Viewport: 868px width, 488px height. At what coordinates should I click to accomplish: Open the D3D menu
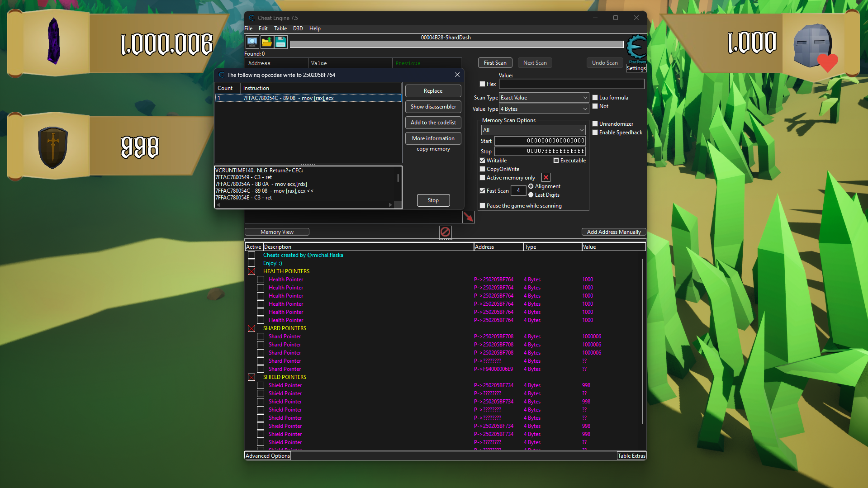pos(298,28)
